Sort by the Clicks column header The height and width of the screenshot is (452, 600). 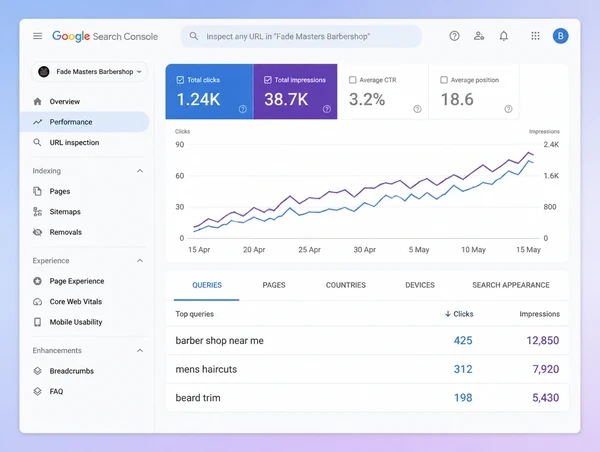[x=459, y=314]
